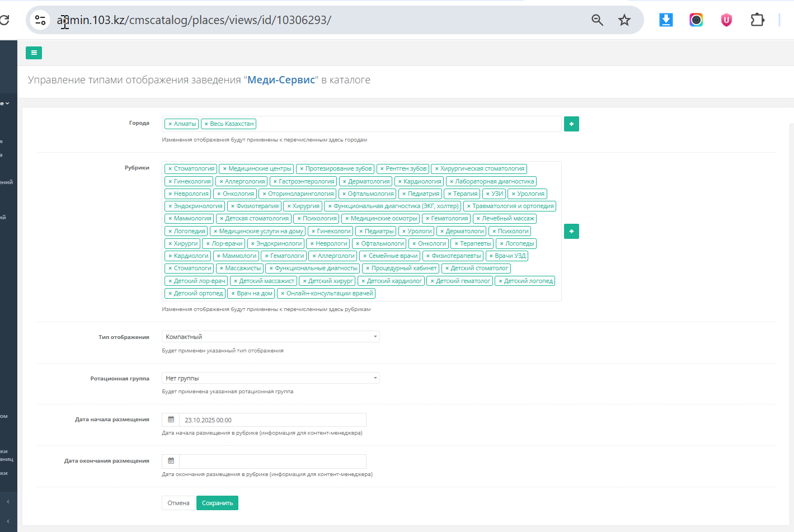Remove the Алматы city tag
Screen dimensions: 794x532
(170, 124)
